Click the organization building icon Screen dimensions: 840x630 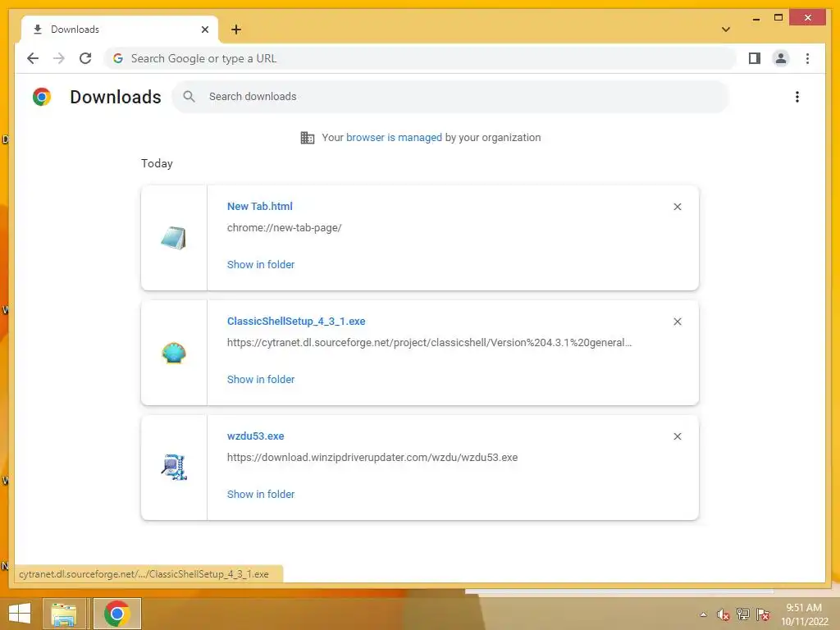pyautogui.click(x=308, y=138)
